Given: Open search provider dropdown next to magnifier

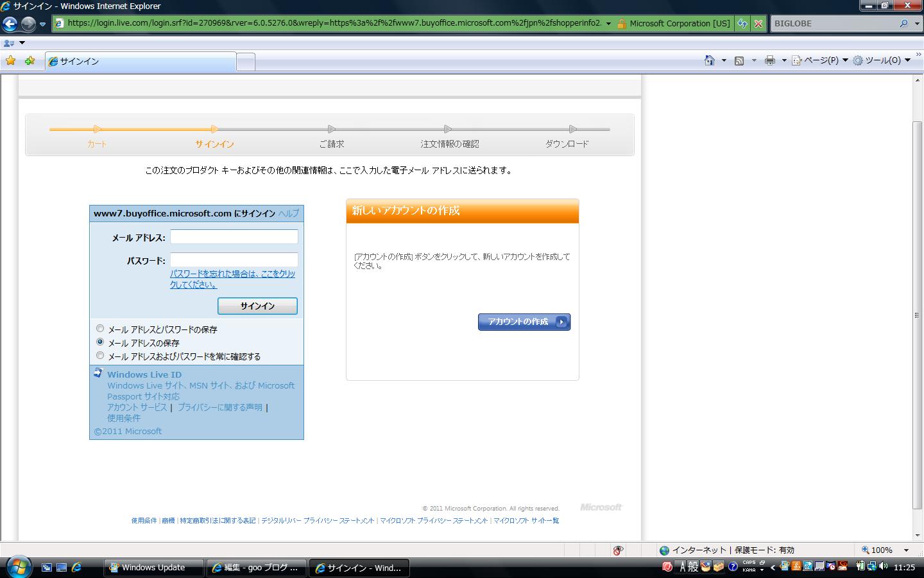Looking at the screenshot, I should coord(916,24).
